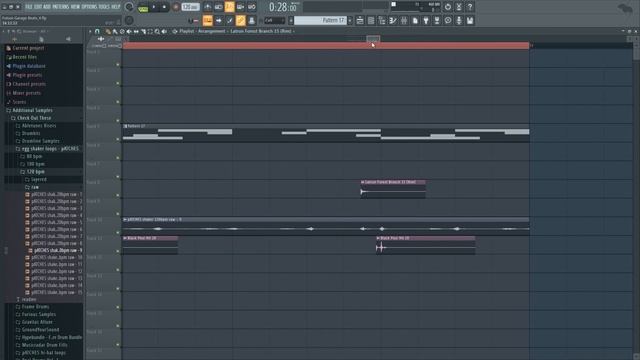
Task: Toggle the playlist magnet snap icon
Action: (97, 31)
